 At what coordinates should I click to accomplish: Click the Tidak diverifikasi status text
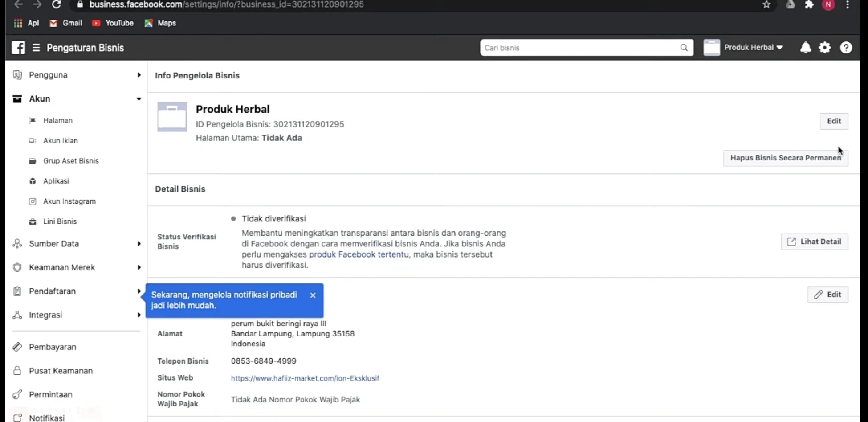[273, 219]
